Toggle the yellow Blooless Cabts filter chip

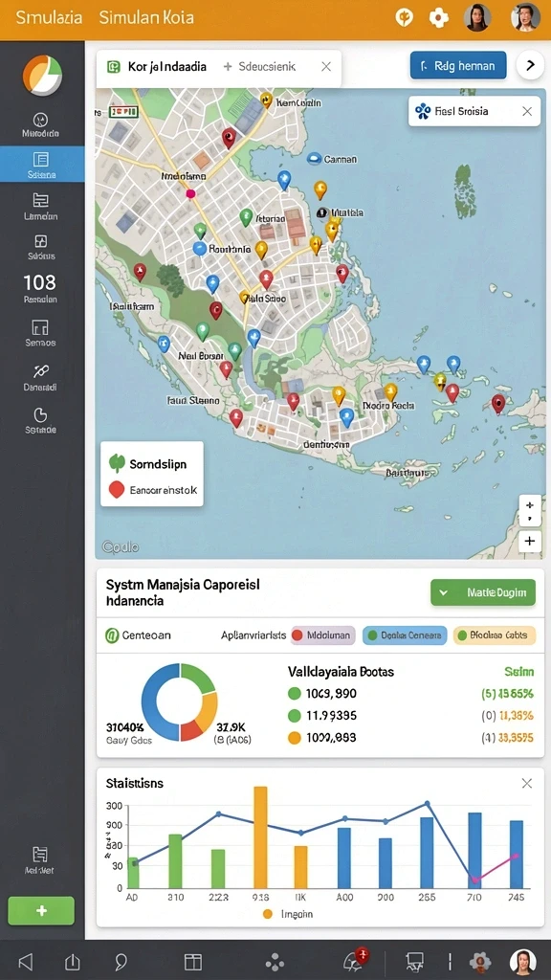coord(495,635)
